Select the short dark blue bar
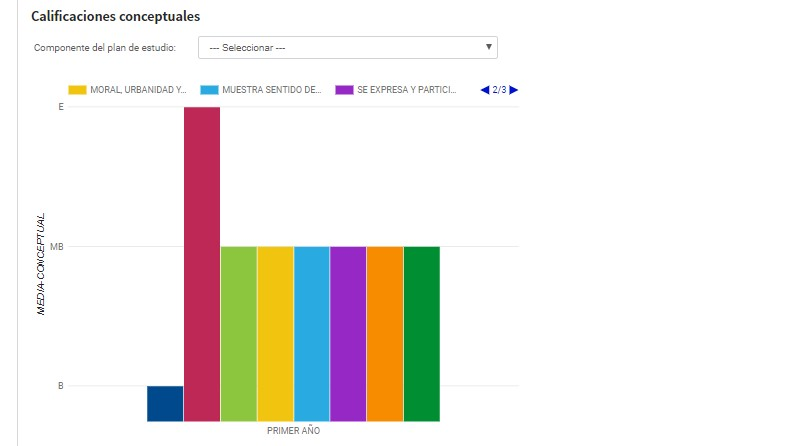This screenshot has height=446, width=804. (x=165, y=403)
